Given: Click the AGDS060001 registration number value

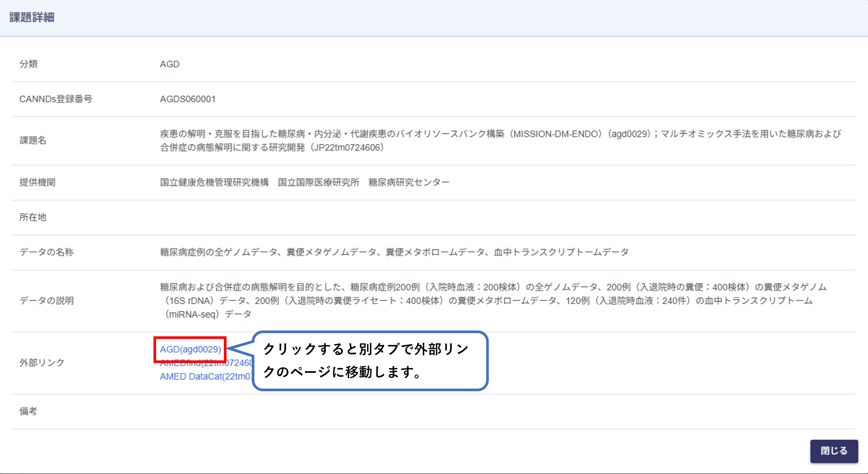Looking at the screenshot, I should (188, 99).
